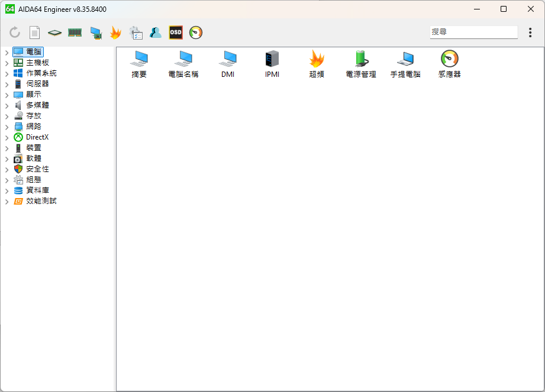Select 組態 in the tree
The height and width of the screenshot is (392, 545).
pyautogui.click(x=27, y=180)
